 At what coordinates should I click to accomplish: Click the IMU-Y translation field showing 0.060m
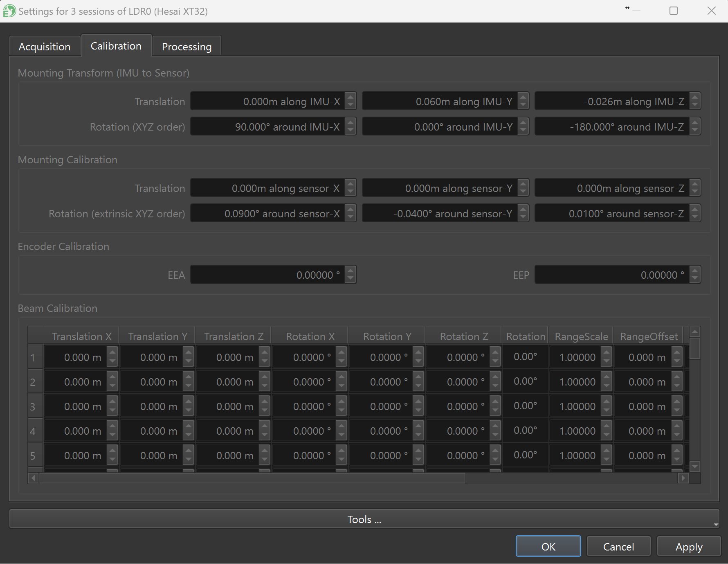pyautogui.click(x=440, y=102)
